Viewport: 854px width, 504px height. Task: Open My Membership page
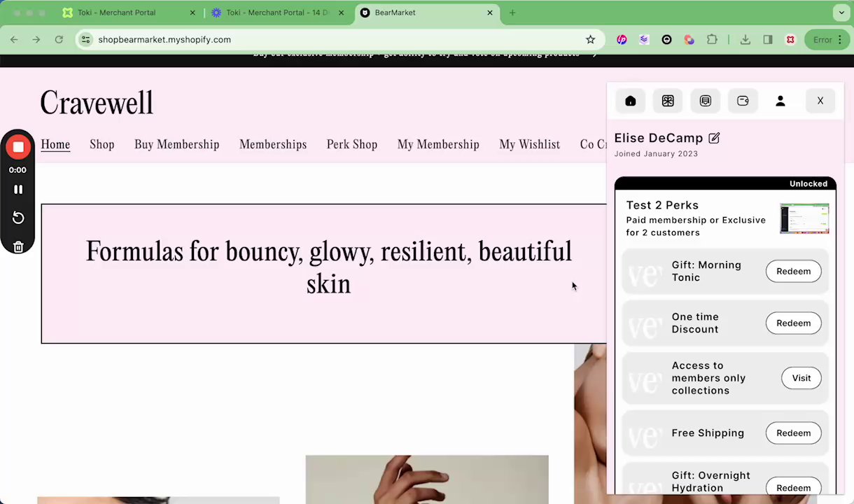438,144
